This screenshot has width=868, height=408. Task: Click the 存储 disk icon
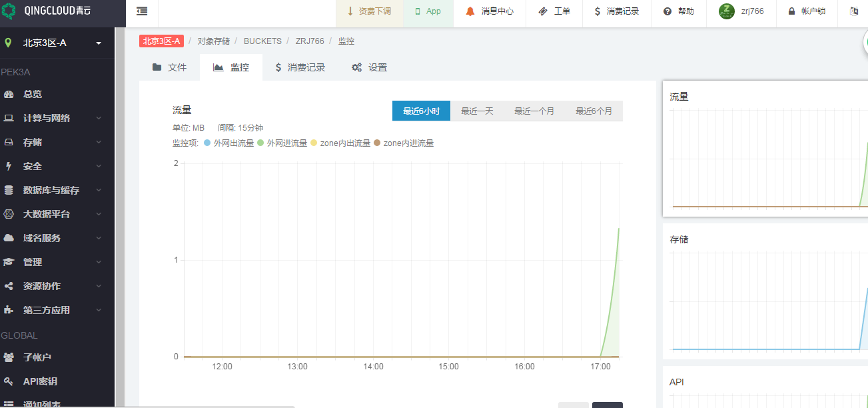(9, 142)
